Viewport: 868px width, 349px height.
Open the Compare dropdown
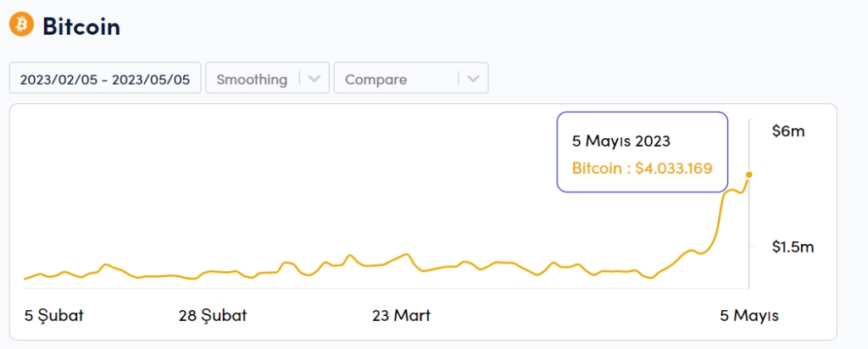pos(396,80)
